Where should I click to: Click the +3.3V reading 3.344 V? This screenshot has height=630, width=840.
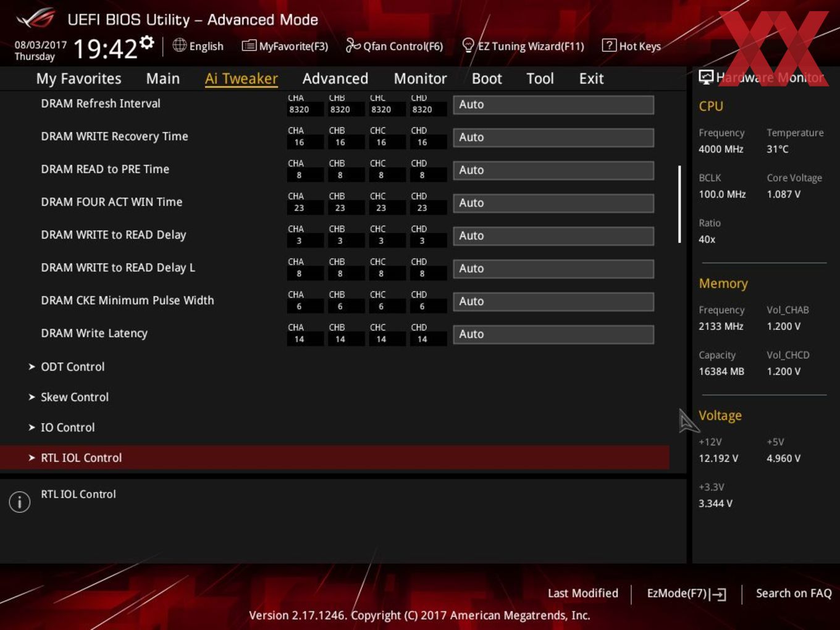715,503
